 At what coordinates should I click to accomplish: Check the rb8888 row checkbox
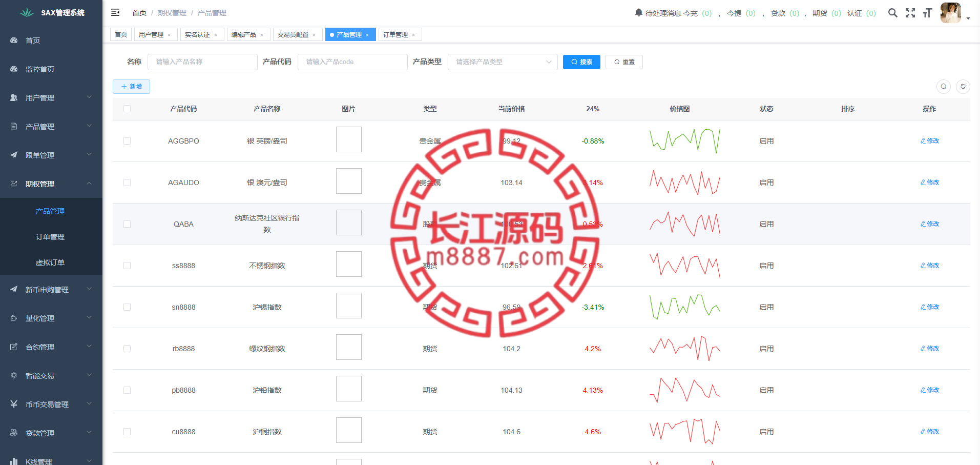(x=127, y=349)
